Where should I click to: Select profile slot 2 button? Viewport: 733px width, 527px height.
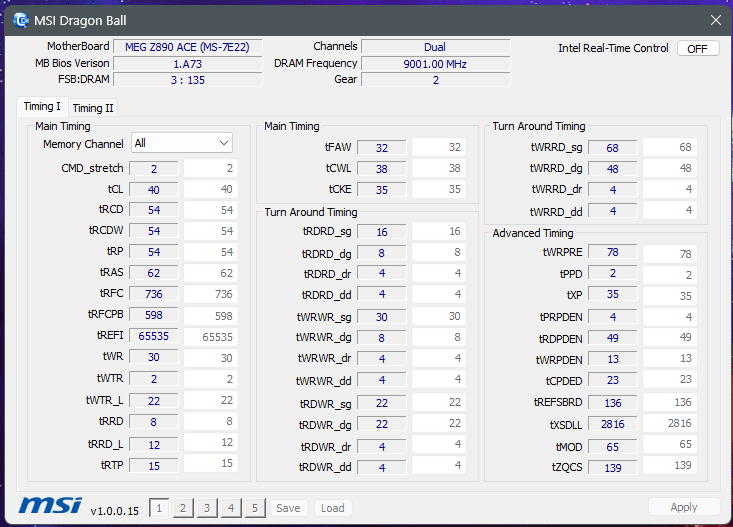click(183, 508)
